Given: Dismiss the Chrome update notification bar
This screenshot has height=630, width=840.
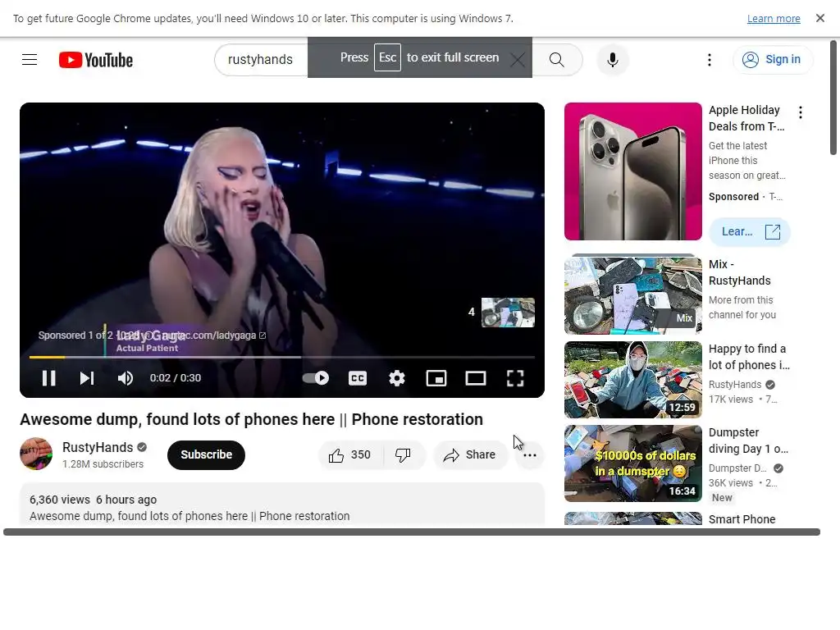Looking at the screenshot, I should pos(819,18).
